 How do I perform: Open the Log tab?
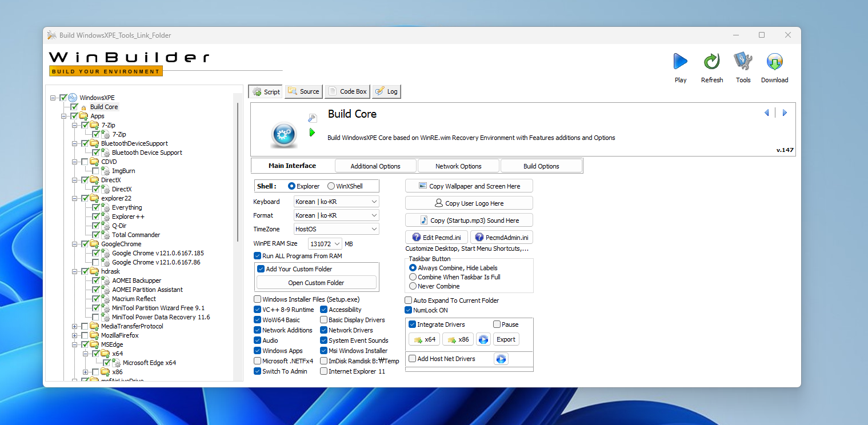click(386, 91)
